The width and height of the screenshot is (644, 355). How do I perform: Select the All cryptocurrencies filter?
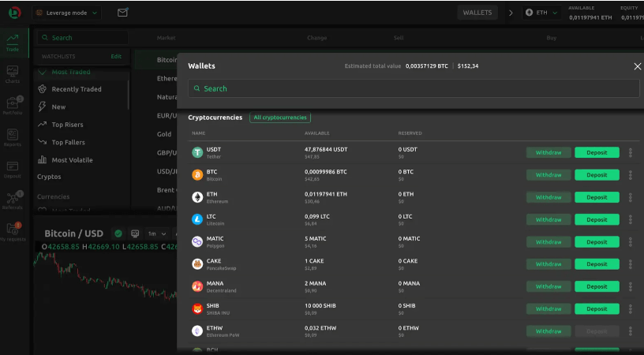(x=280, y=118)
